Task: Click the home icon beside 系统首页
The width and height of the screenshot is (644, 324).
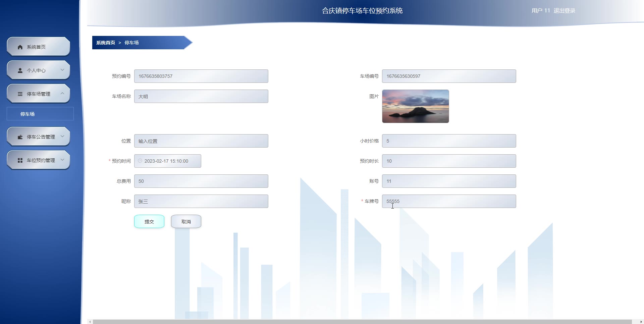Action: (x=20, y=47)
